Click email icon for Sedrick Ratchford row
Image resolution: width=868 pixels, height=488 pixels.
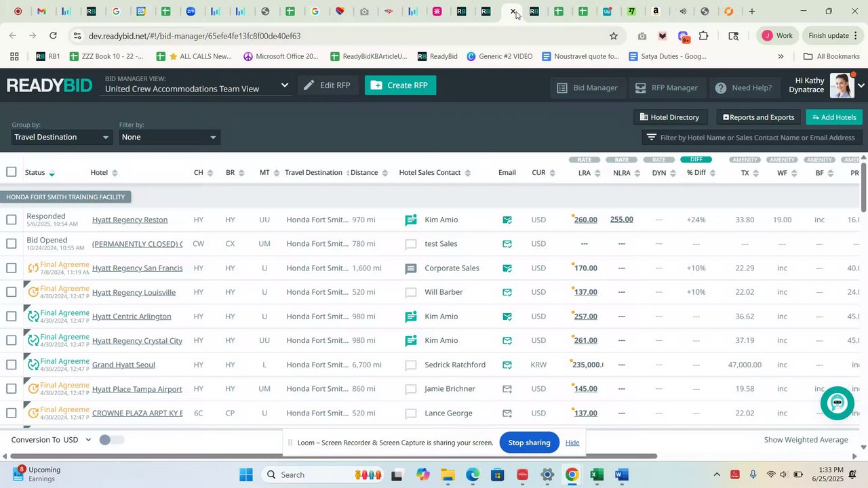click(507, 365)
